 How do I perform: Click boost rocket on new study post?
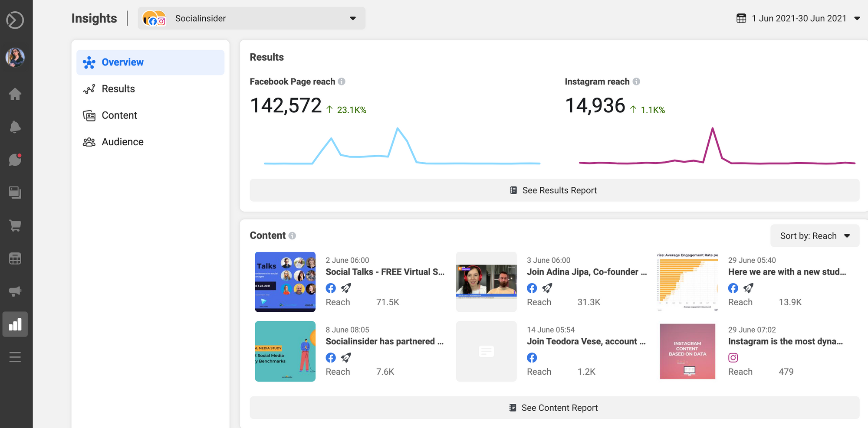click(x=748, y=288)
